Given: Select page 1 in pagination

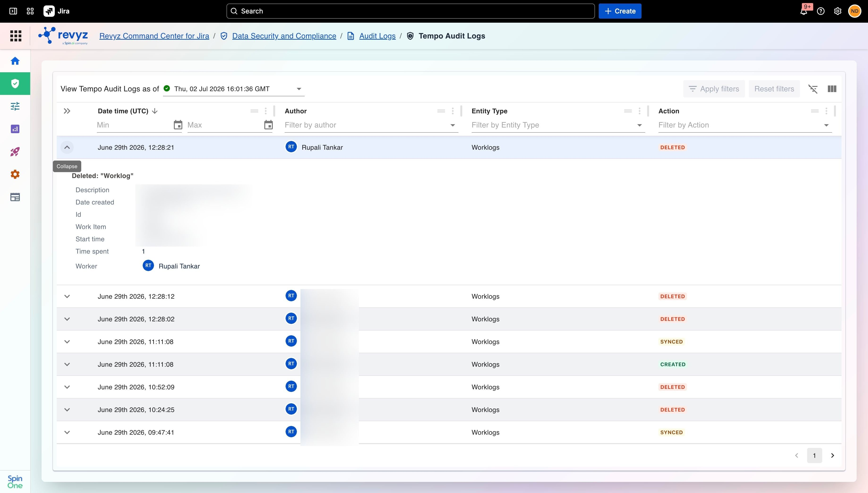Looking at the screenshot, I should point(814,455).
